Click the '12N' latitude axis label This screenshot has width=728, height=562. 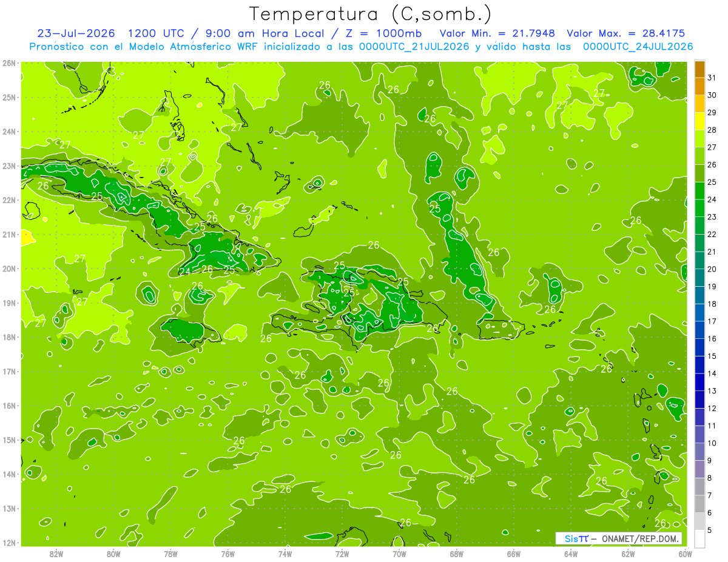pos(8,543)
